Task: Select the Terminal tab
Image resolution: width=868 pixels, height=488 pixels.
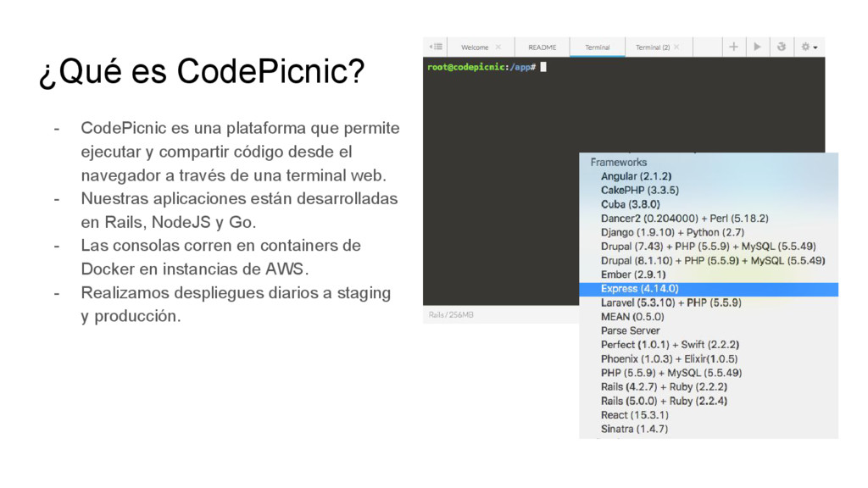Action: 598,47
